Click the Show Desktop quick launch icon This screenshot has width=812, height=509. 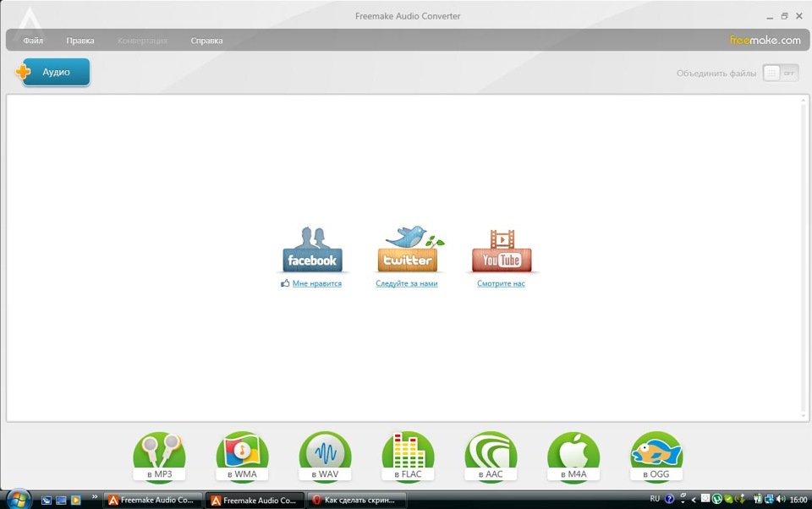[61, 501]
